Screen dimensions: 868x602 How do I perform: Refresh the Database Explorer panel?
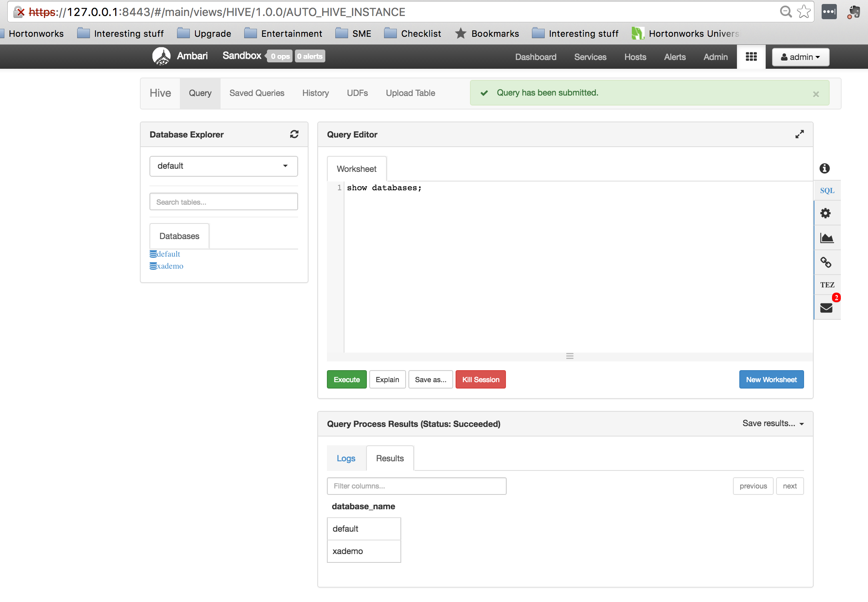pyautogui.click(x=294, y=134)
